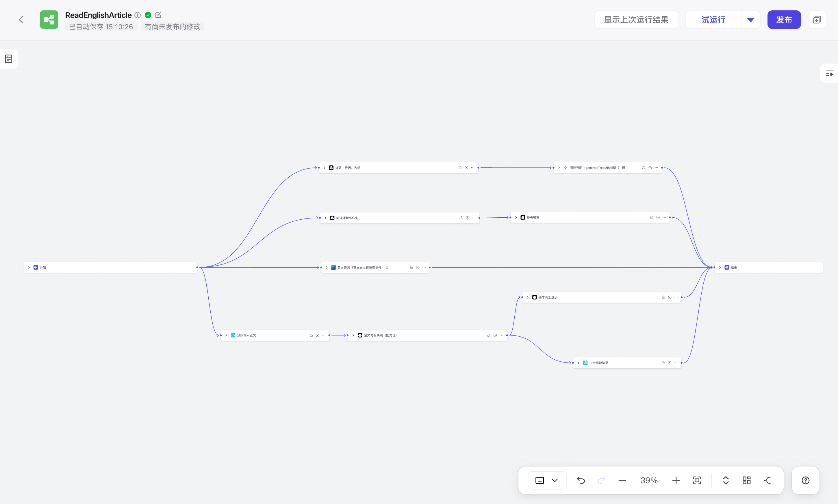838x504 pixels.
Task: Click the auto-layout grid icon
Action: pos(746,480)
